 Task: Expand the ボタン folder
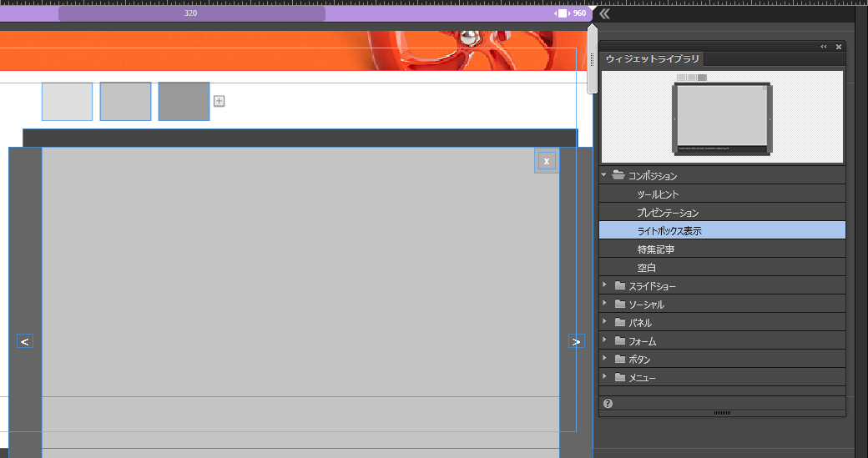[x=604, y=359]
